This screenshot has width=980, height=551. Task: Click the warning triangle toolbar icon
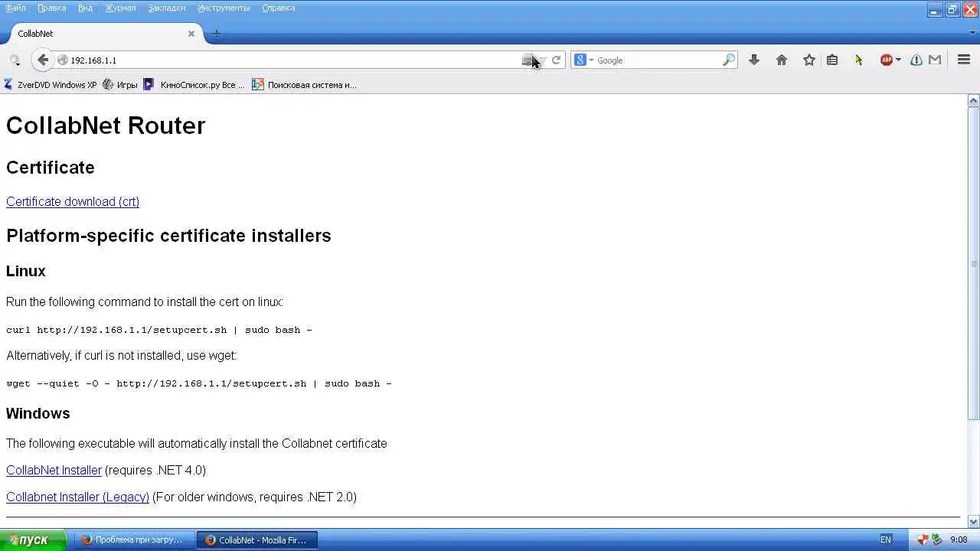[x=916, y=60]
